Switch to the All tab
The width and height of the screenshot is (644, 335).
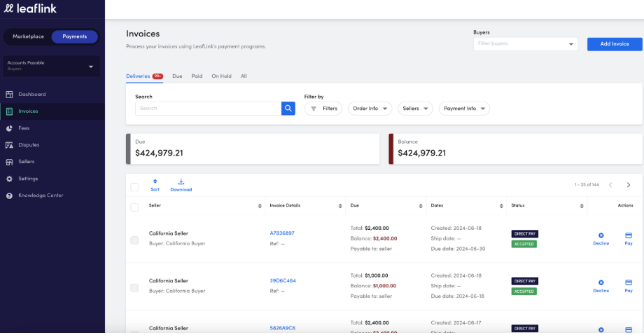(244, 76)
